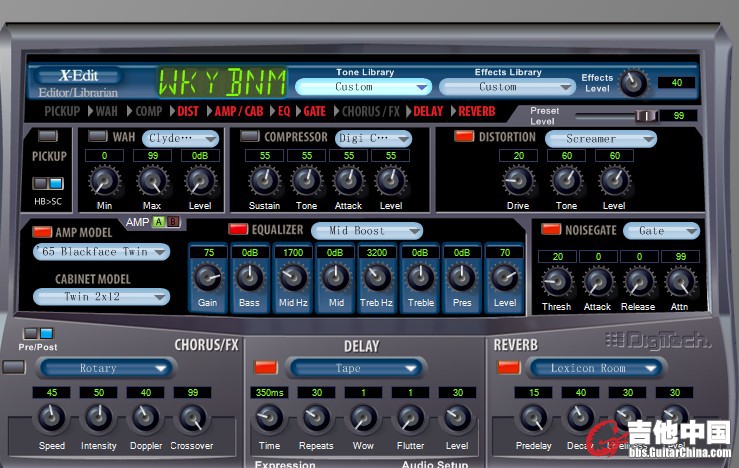Click the Noisegate Attn knob
The height and width of the screenshot is (468, 739).
(681, 282)
